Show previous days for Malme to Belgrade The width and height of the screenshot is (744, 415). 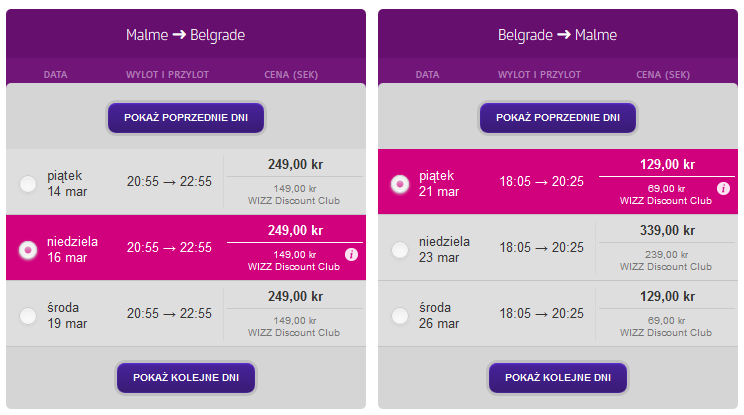point(186,118)
